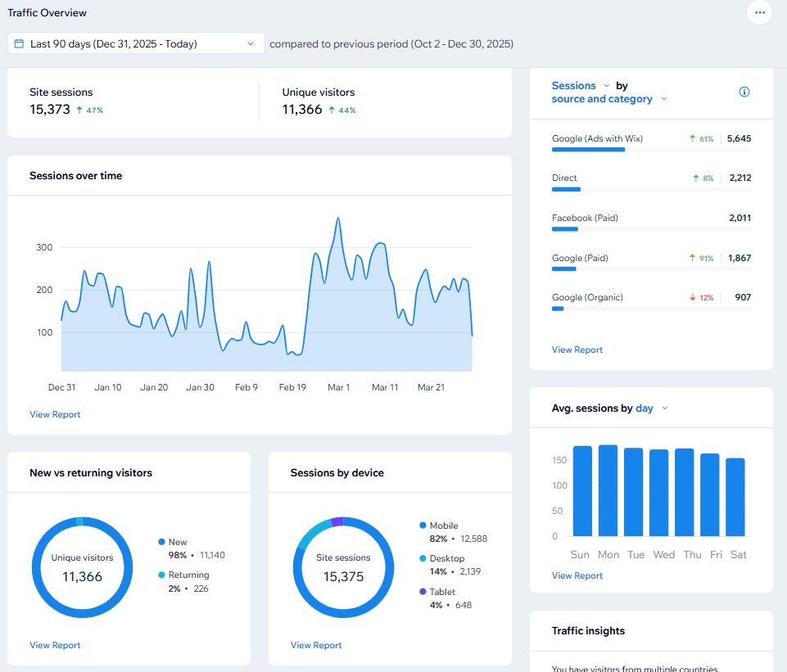Click the info icon in Sessions by source
787x672 pixels.
click(744, 92)
